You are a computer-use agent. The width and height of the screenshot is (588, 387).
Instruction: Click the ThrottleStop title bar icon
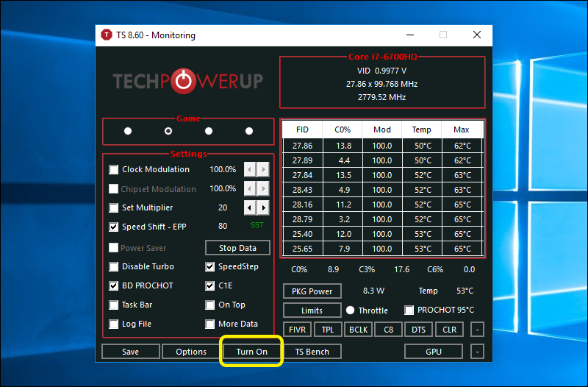(x=107, y=35)
